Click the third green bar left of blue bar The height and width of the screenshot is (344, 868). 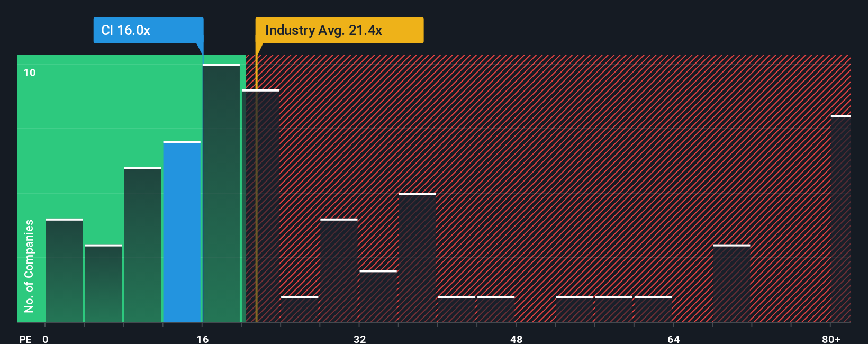(64, 270)
